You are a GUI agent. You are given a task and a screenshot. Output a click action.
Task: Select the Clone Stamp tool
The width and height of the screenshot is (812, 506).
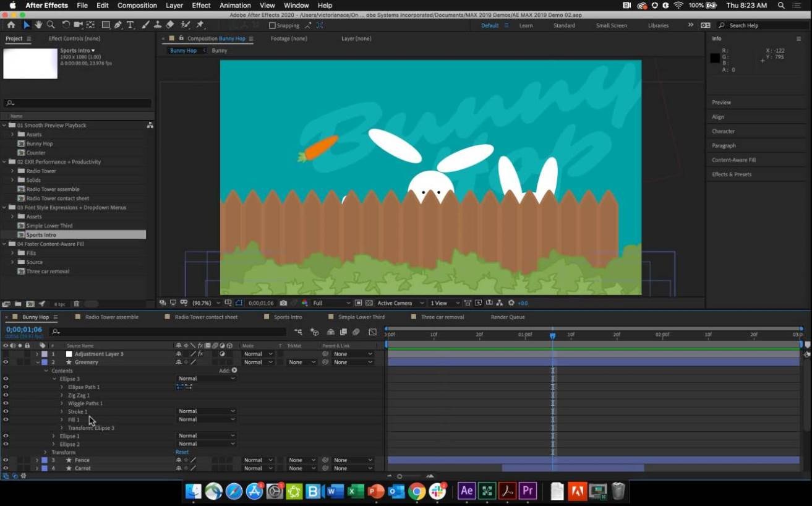(x=158, y=25)
